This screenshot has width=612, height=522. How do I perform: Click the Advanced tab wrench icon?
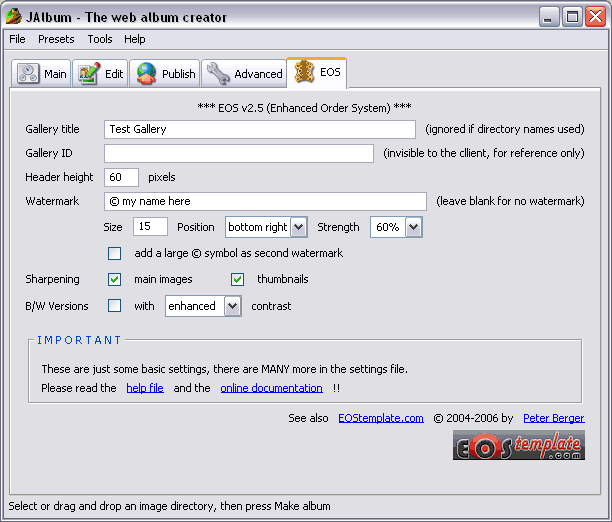(x=218, y=74)
